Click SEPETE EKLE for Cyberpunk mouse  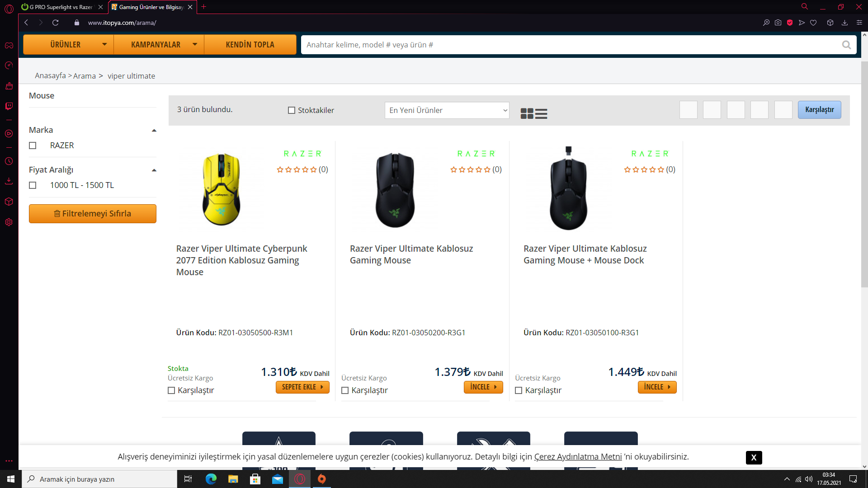click(x=302, y=387)
